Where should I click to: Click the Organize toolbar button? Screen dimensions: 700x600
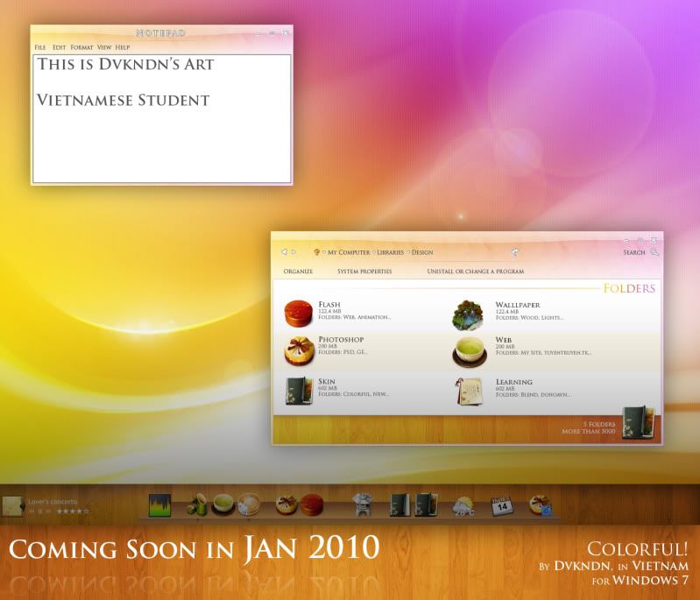[x=298, y=272]
